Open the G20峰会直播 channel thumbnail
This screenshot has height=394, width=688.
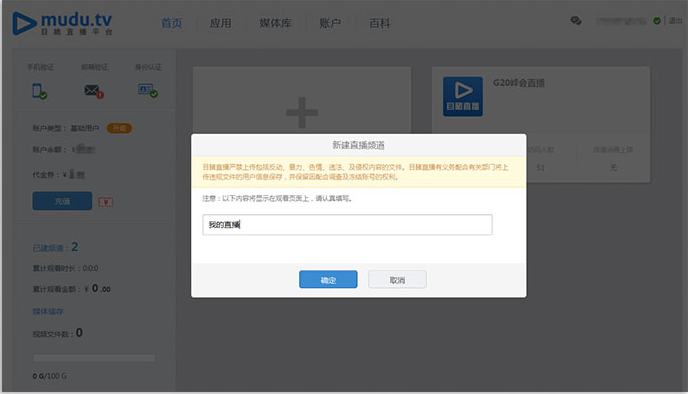pyautogui.click(x=462, y=97)
